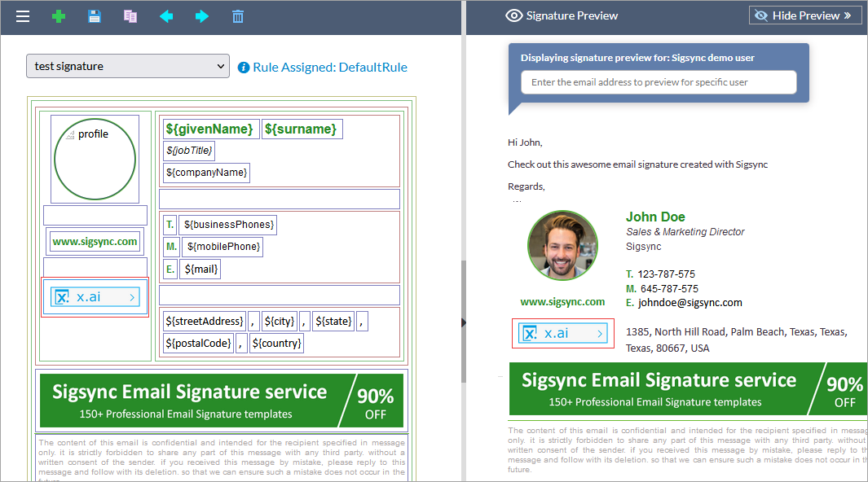Screen dimensions: 868x482
Task: Hide the signature preview panel
Action: [804, 15]
